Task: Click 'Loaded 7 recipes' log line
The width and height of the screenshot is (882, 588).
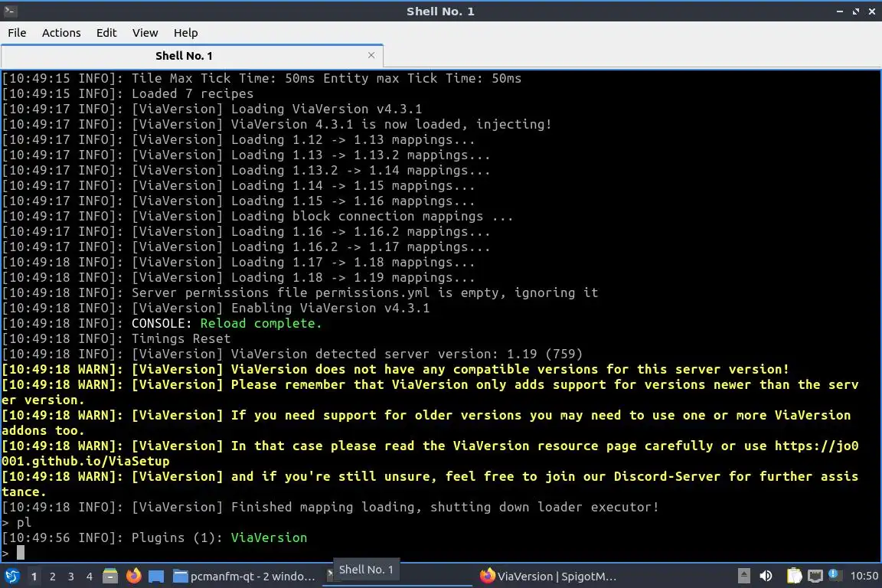Action: (128, 93)
